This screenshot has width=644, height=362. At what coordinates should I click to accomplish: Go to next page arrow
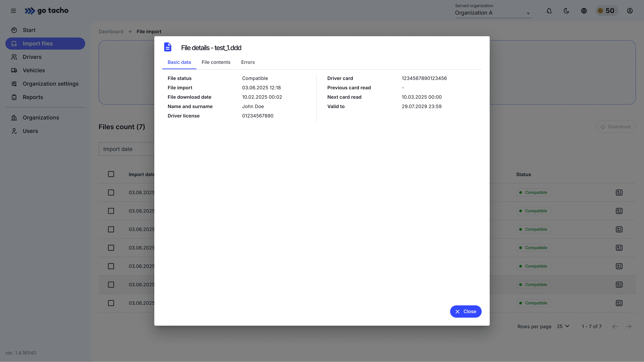[x=629, y=326]
